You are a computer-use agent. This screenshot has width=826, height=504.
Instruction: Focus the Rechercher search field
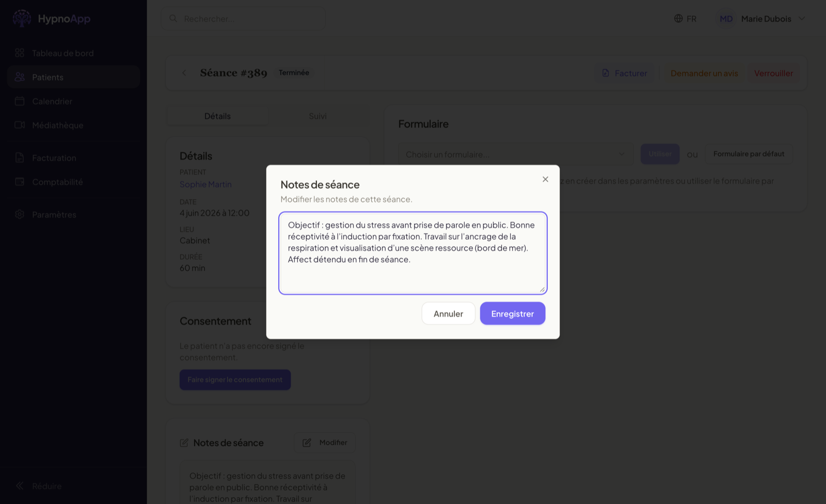point(243,19)
